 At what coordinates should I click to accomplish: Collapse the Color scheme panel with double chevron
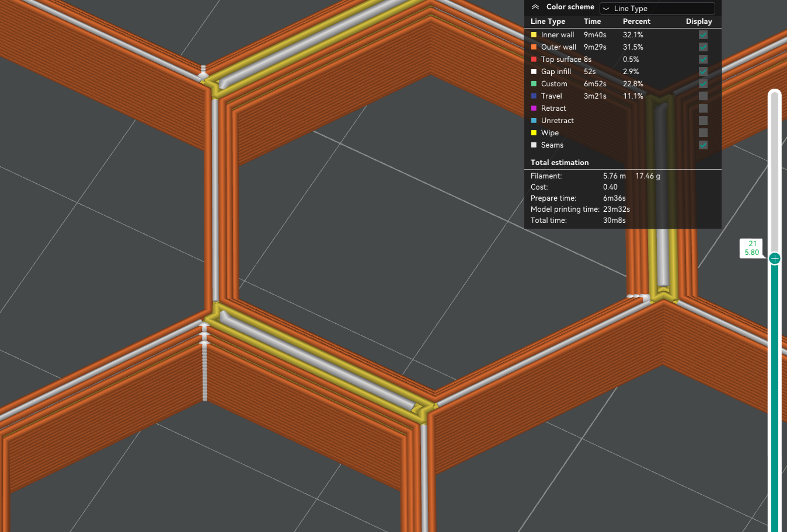(x=535, y=6)
